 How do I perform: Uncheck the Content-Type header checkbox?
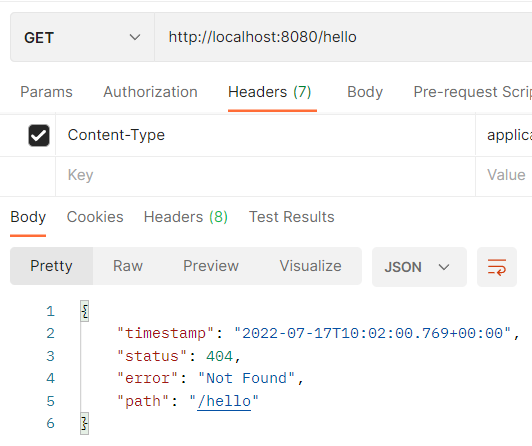click(39, 135)
